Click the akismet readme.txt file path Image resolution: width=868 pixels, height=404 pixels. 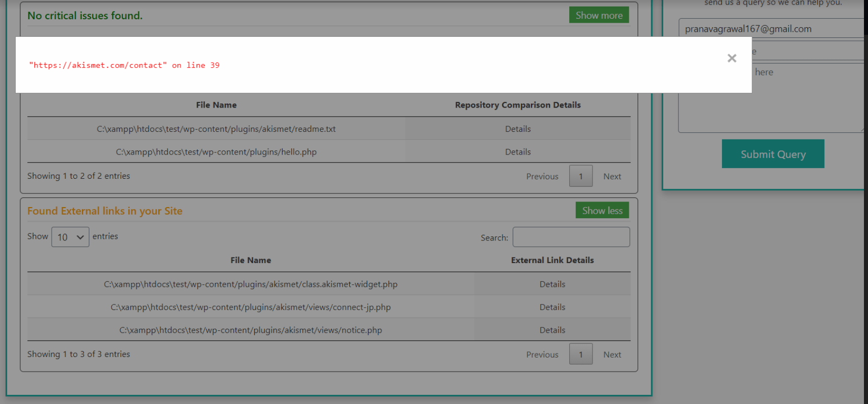(x=216, y=129)
